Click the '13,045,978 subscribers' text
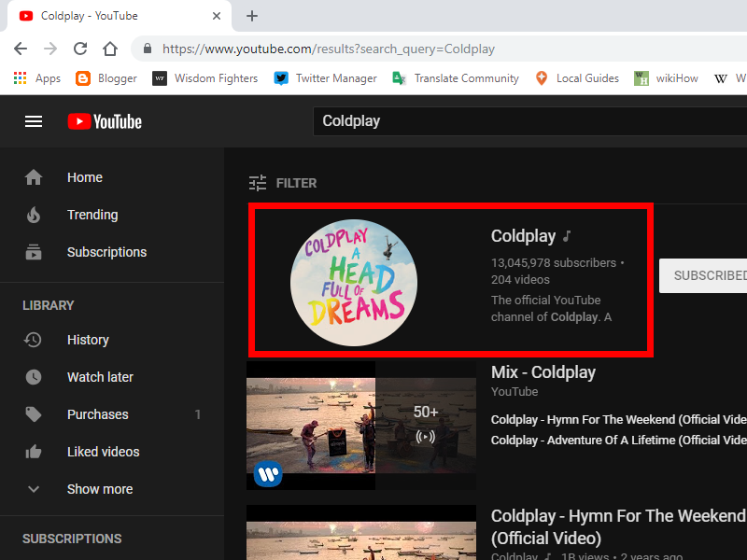The height and width of the screenshot is (560, 747). point(554,263)
